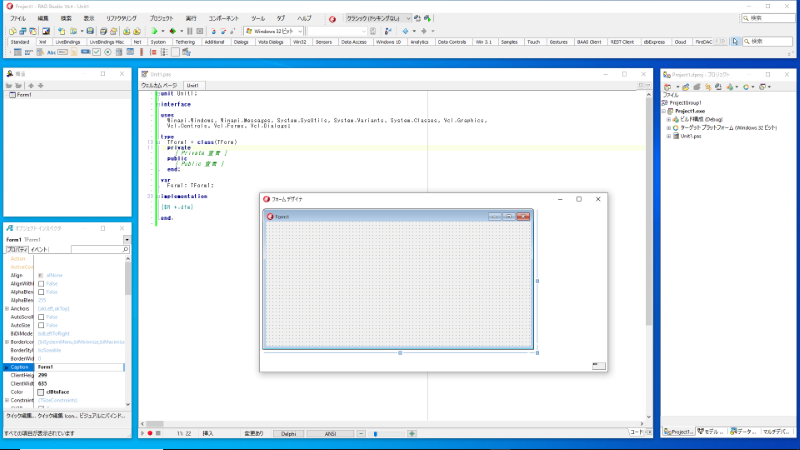This screenshot has height=450, width=800.
Task: Select the TScrollBar red bar palette icon
Action: coord(141,52)
